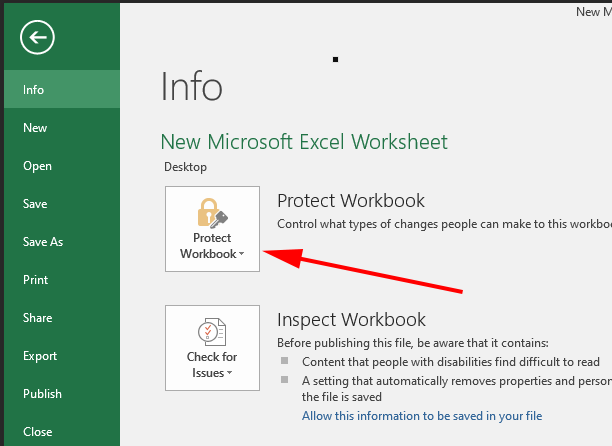The height and width of the screenshot is (446, 612).
Task: Click Close in the sidebar menu
Action: (37, 432)
